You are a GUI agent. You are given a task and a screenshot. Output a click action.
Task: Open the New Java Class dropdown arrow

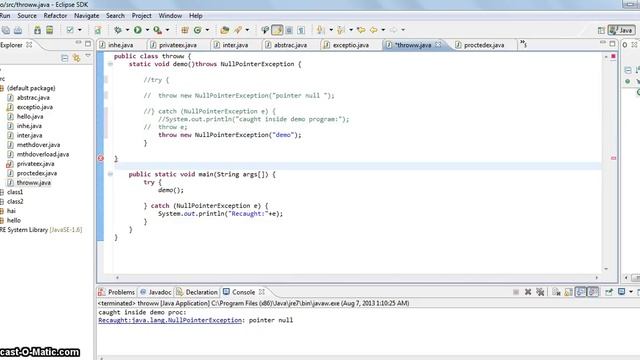coord(207,30)
